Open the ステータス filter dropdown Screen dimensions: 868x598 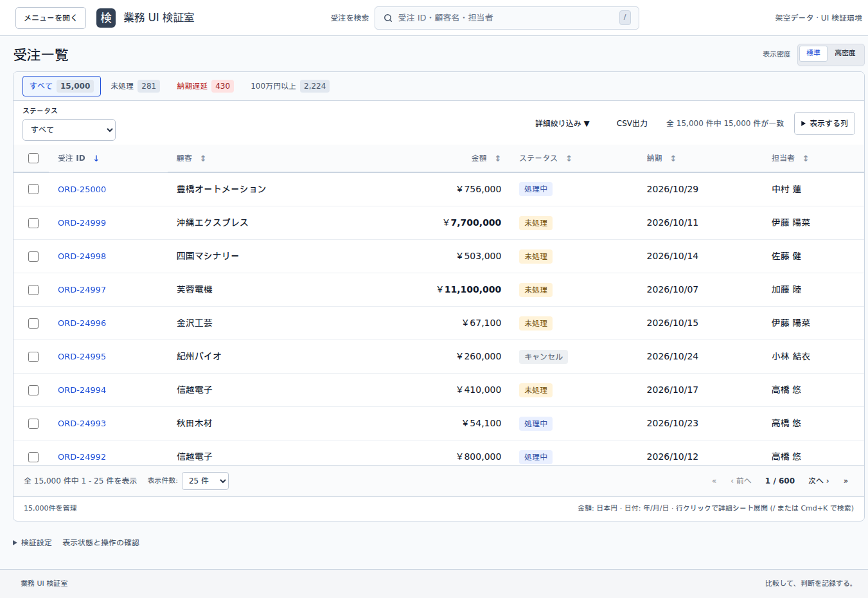[x=69, y=130]
